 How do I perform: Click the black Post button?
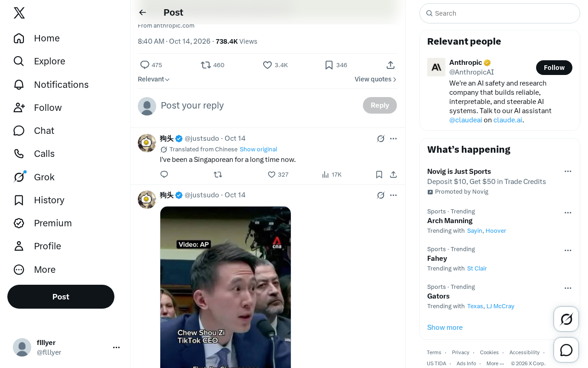61,297
